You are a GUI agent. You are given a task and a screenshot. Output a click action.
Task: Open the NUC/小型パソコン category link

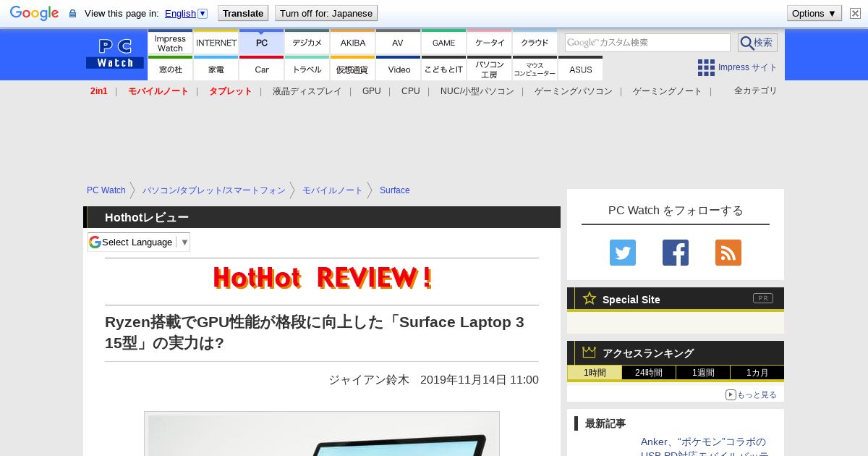coord(477,91)
